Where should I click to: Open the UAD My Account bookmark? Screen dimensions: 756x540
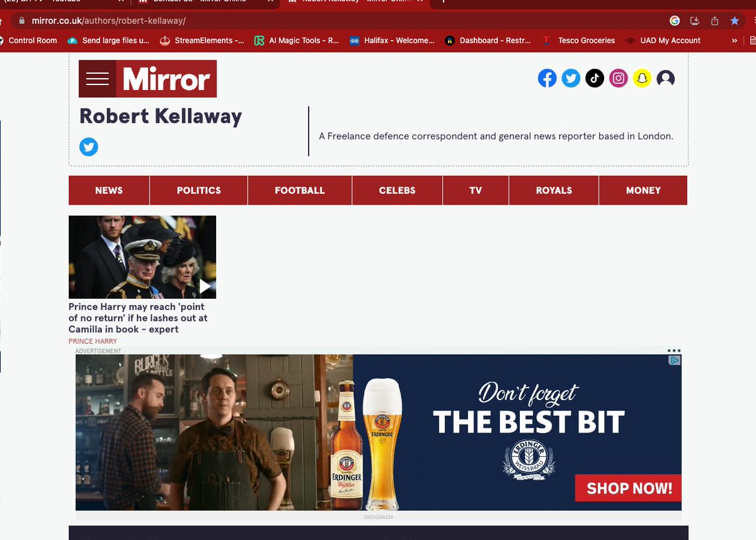click(x=663, y=40)
